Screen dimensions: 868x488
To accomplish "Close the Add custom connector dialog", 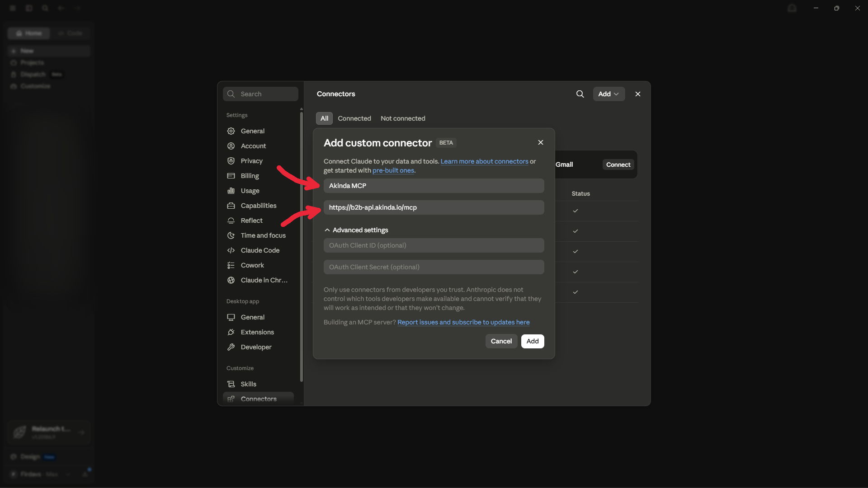I will point(541,142).
